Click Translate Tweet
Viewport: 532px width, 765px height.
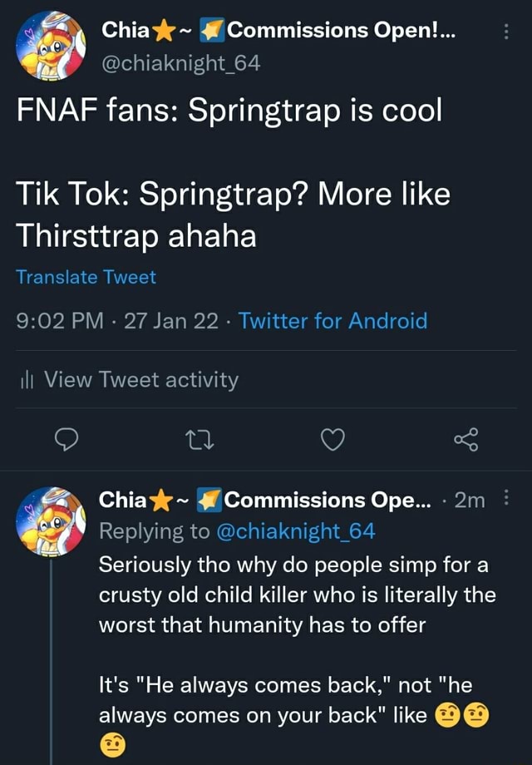(86, 277)
